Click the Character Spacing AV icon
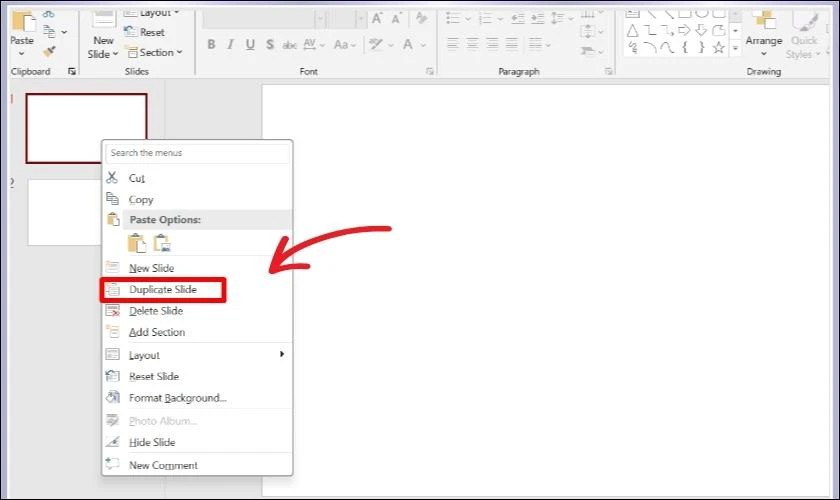 tap(310, 44)
